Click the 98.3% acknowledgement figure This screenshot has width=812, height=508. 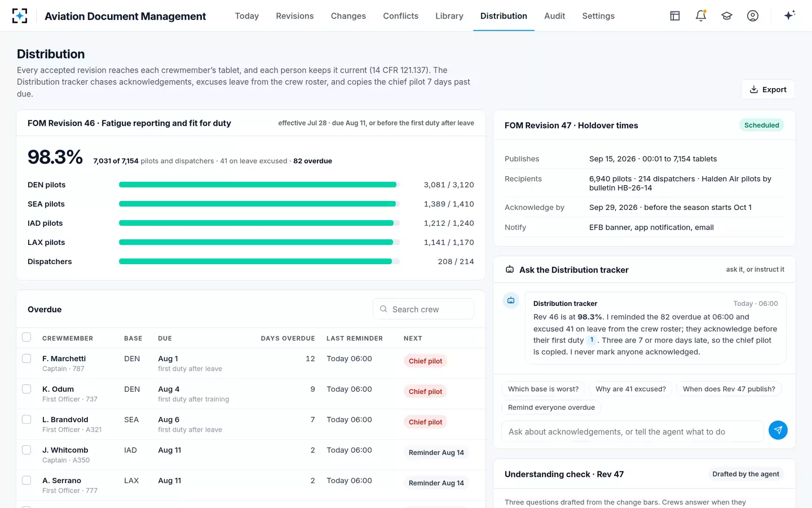pyautogui.click(x=55, y=157)
